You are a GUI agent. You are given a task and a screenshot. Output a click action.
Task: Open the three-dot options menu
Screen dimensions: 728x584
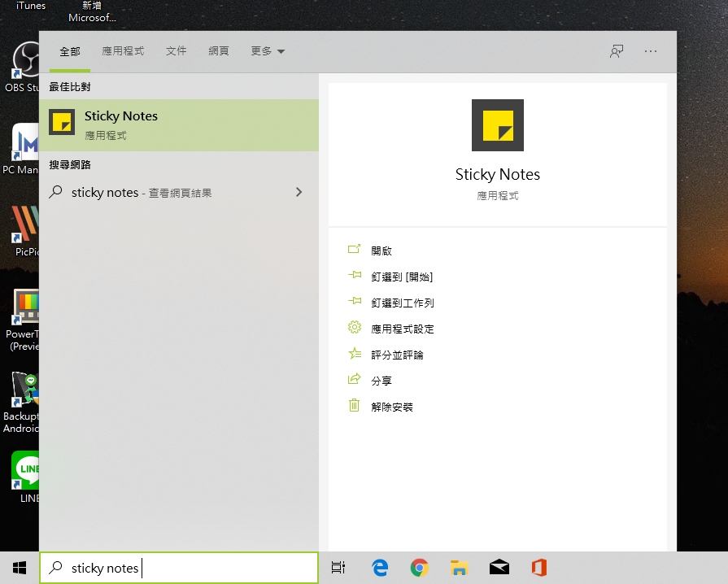(x=650, y=51)
